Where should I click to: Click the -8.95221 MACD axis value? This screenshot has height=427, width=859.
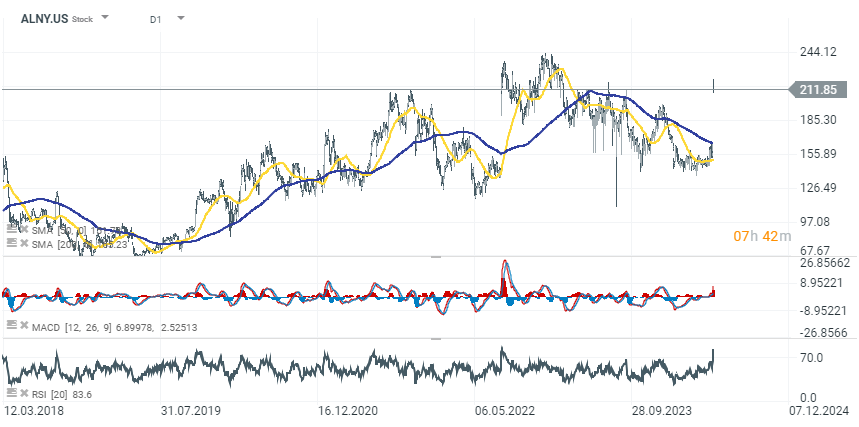click(x=821, y=311)
